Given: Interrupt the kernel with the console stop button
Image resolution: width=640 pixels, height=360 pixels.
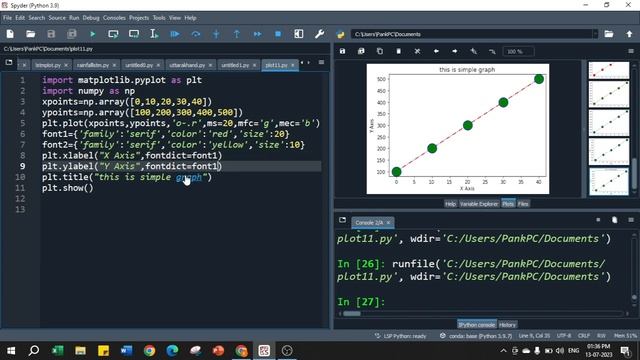Looking at the screenshot, I should (598, 220).
